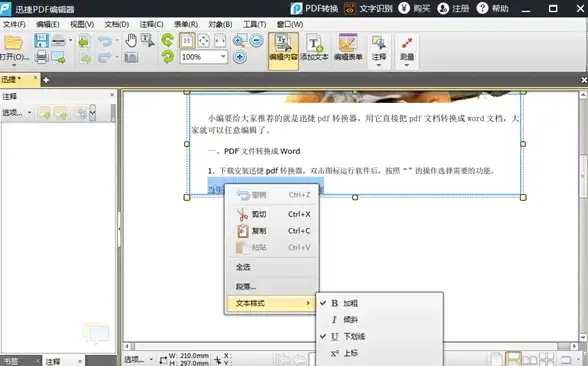Click the Open folder icon
Screen dimensions: 588x366
[x=14, y=43]
